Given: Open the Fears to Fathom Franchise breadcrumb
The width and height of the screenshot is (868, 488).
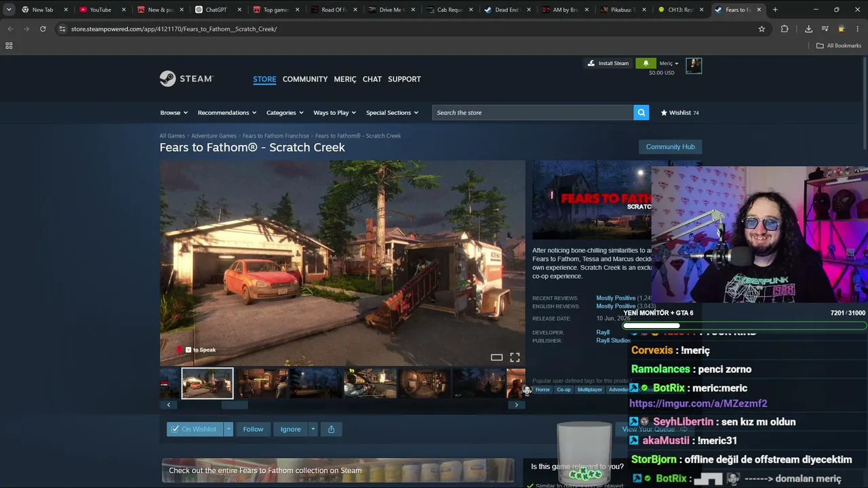Looking at the screenshot, I should tap(276, 136).
